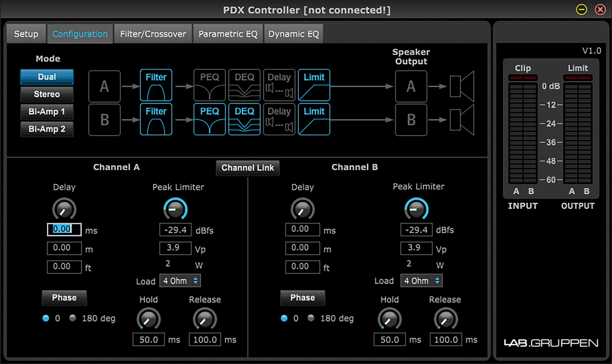
Task: Click Channel B Hold ms field
Action: 390,340
